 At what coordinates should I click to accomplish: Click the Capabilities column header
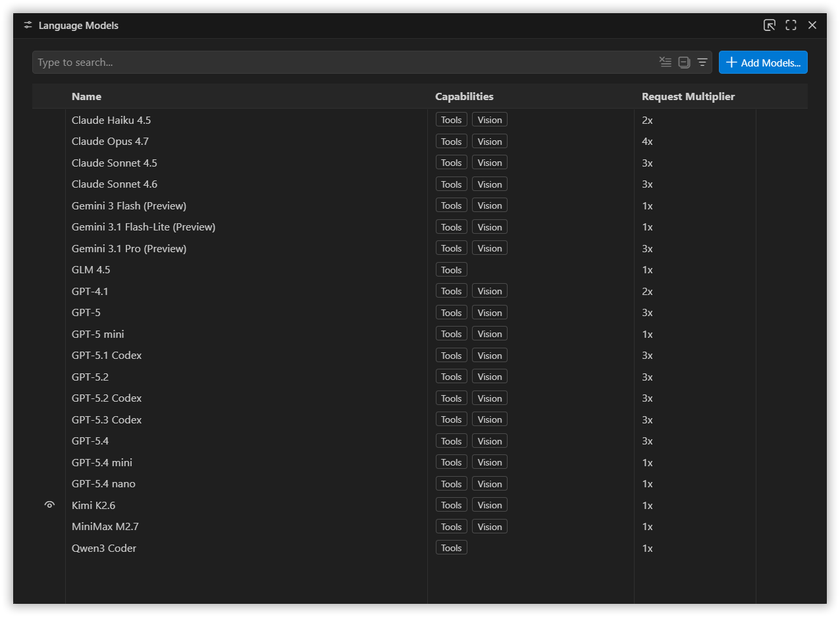pyautogui.click(x=464, y=96)
